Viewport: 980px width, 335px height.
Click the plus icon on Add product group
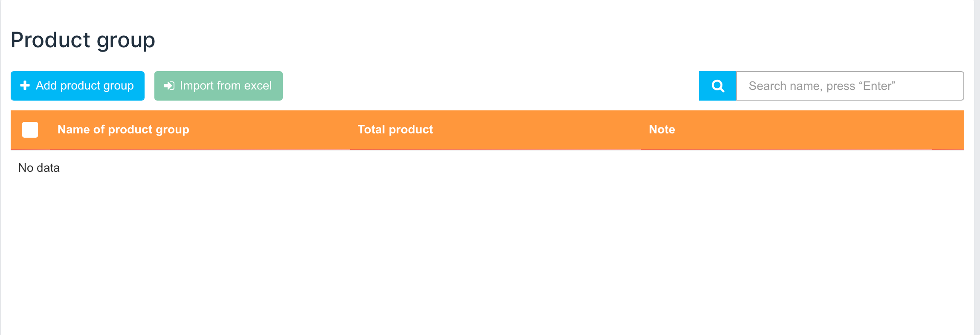tap(25, 86)
